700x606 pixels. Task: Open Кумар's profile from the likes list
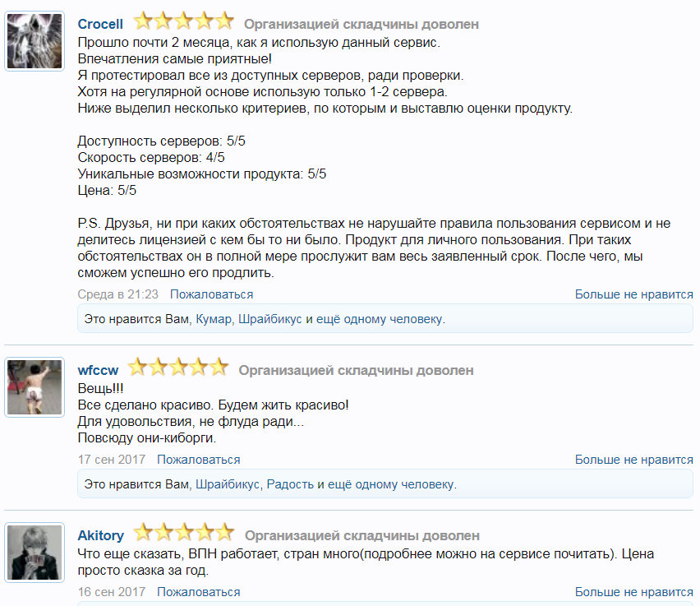point(214,319)
